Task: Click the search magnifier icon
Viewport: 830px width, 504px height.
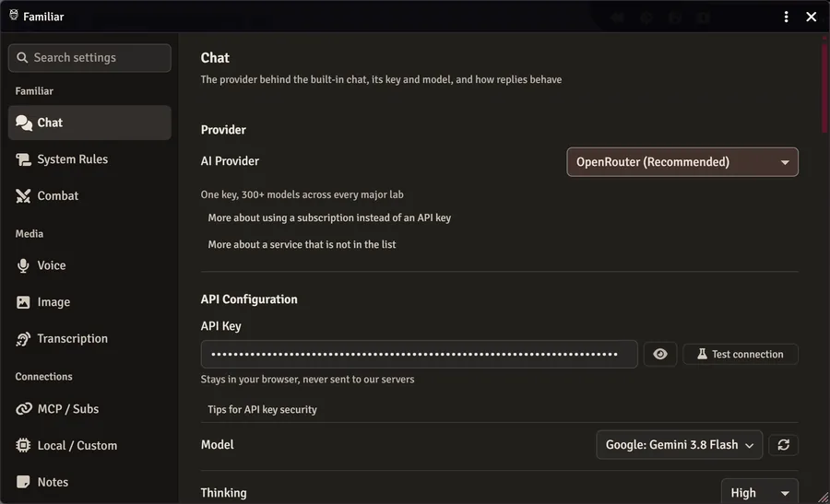Action: click(x=22, y=58)
